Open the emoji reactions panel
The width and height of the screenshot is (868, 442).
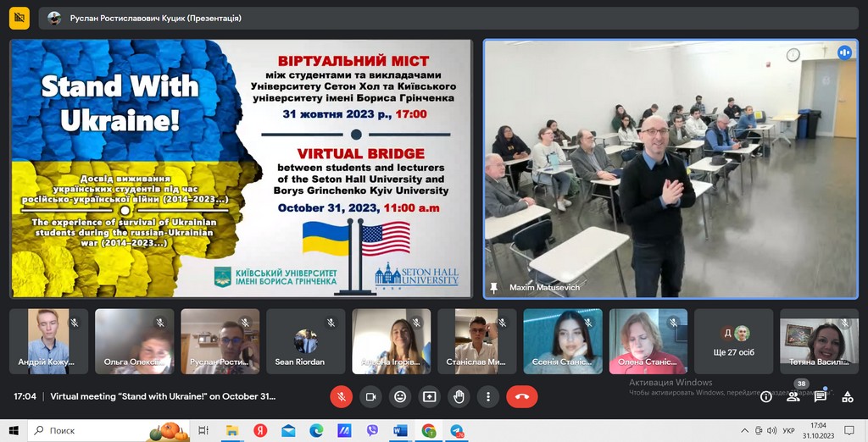[x=400, y=396]
